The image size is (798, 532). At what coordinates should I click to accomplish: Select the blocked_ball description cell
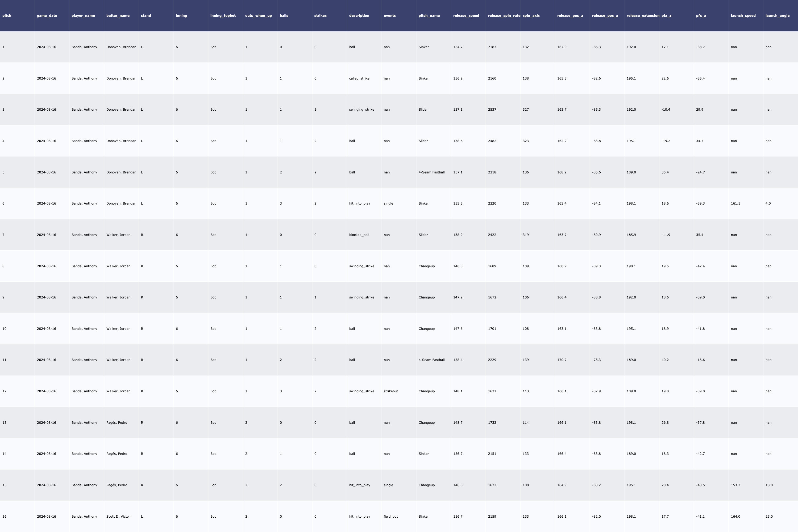[x=359, y=235]
